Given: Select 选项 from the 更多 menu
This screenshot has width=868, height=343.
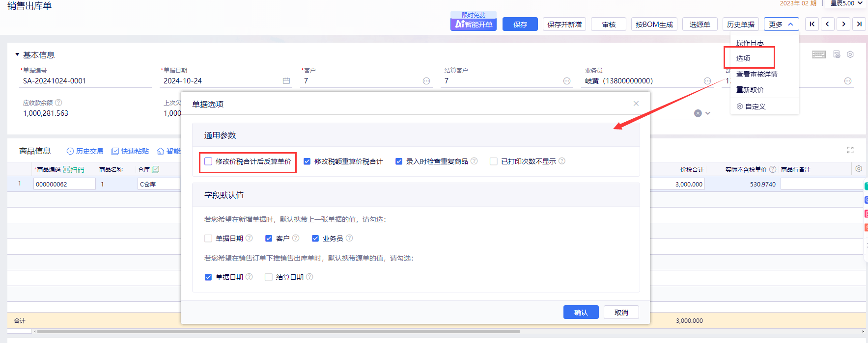Looking at the screenshot, I should point(743,58).
